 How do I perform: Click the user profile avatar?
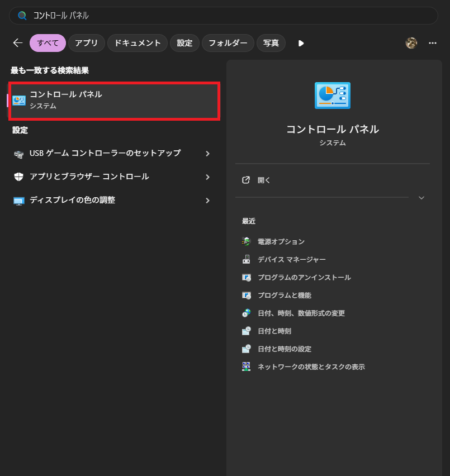pyautogui.click(x=411, y=42)
